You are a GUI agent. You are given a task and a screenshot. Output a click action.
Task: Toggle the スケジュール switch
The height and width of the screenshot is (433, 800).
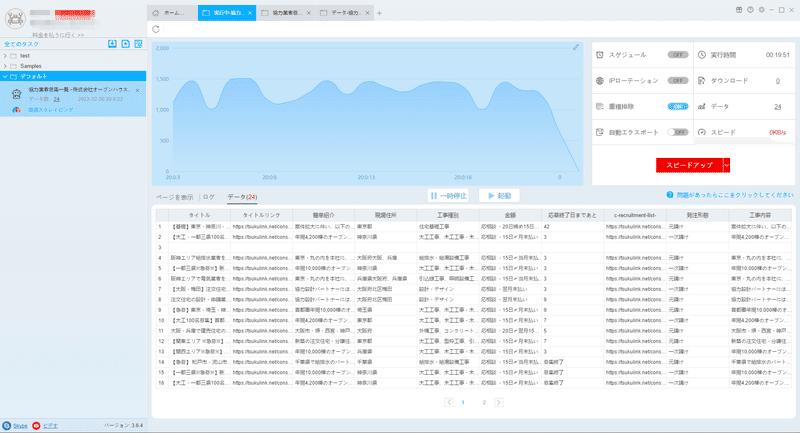click(x=678, y=55)
